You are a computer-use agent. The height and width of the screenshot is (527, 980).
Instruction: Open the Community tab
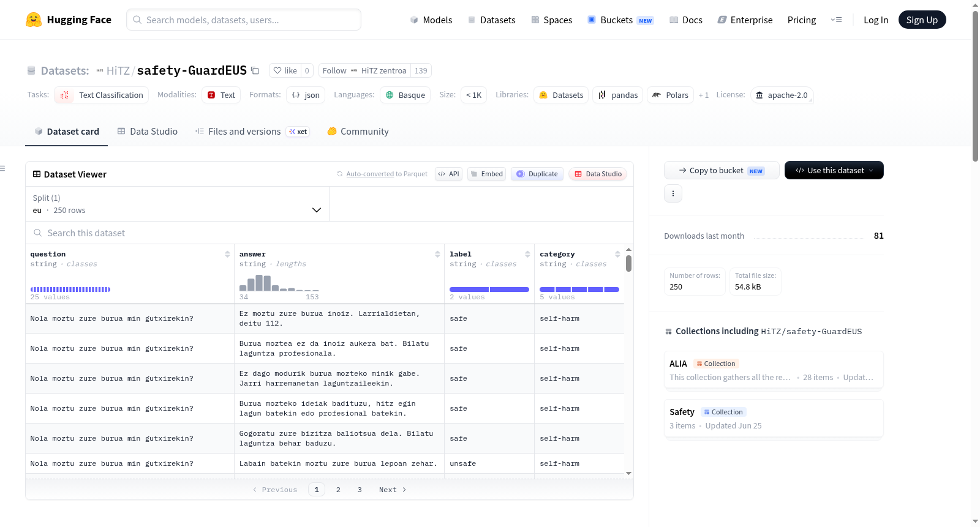pyautogui.click(x=358, y=131)
